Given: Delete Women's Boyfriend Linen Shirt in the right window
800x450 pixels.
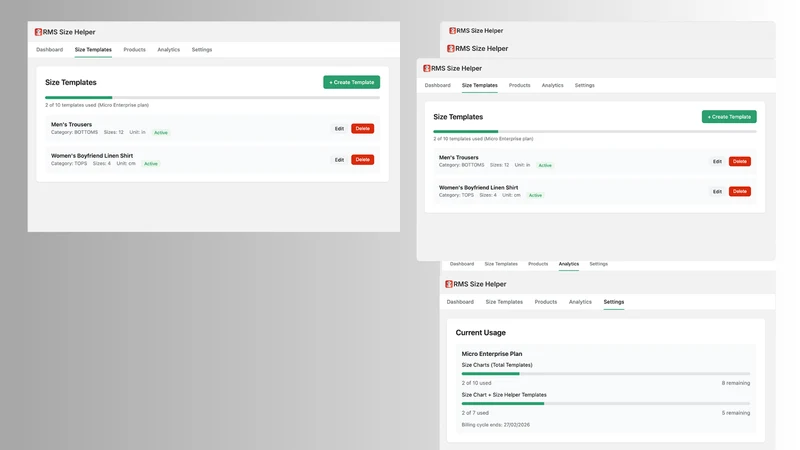Looking at the screenshot, I should [740, 191].
